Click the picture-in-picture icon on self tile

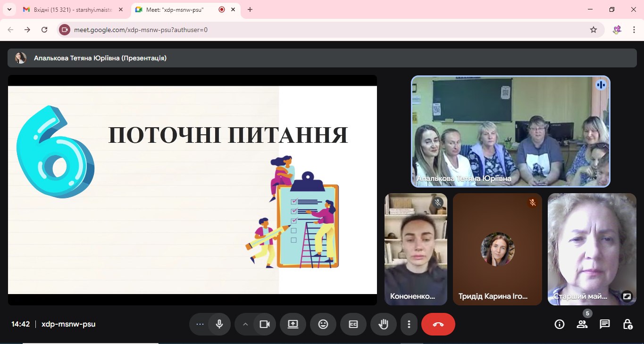pyautogui.click(x=627, y=296)
